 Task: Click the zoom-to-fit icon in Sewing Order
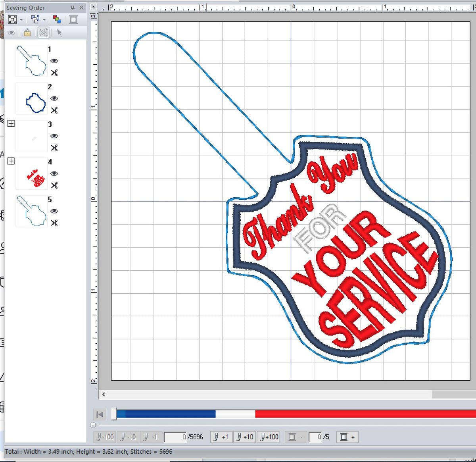point(12,19)
